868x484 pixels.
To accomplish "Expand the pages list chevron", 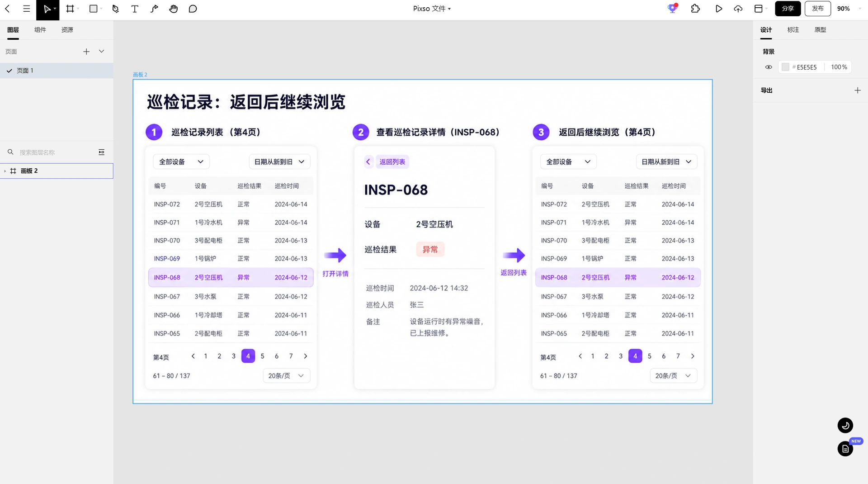I will 102,52.
